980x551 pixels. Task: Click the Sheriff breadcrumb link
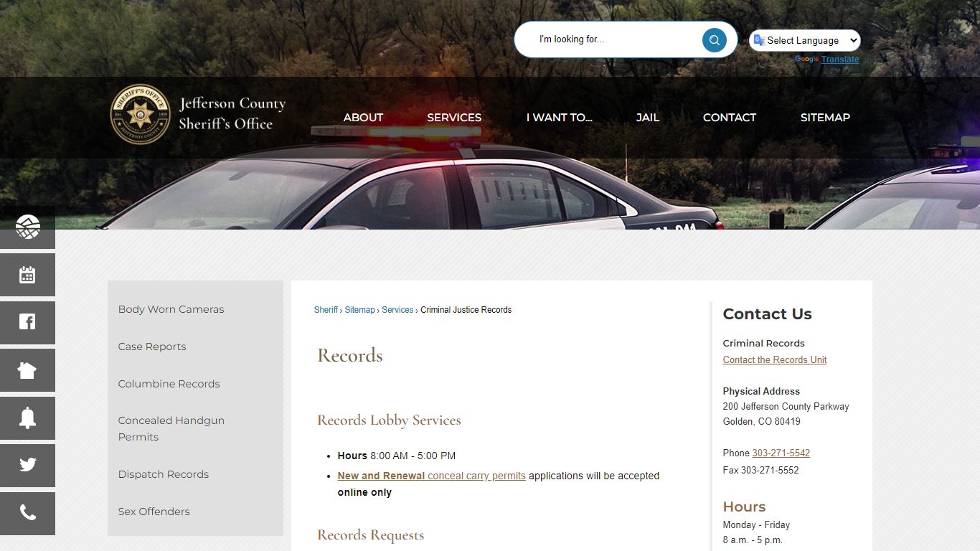326,310
